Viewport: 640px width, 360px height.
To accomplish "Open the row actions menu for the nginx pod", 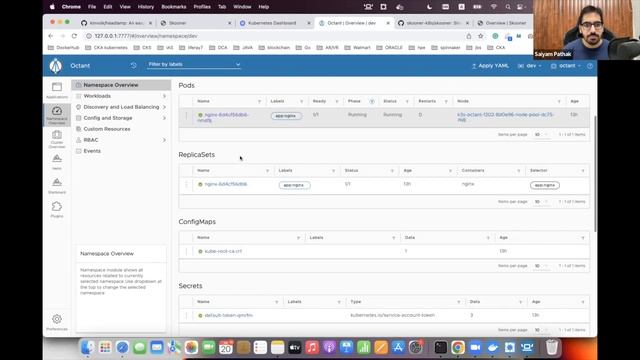I will [x=187, y=117].
